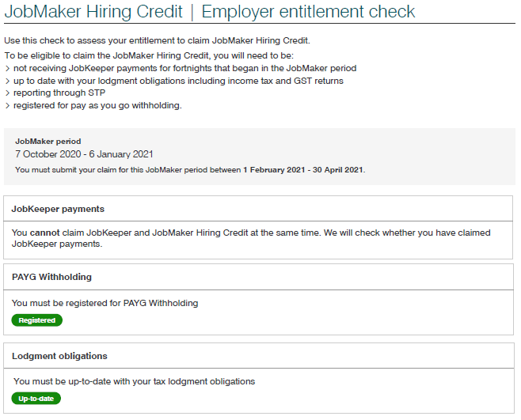
Task: Click the '7 October 2020 - 6 January 2021' date range
Action: click(84, 154)
